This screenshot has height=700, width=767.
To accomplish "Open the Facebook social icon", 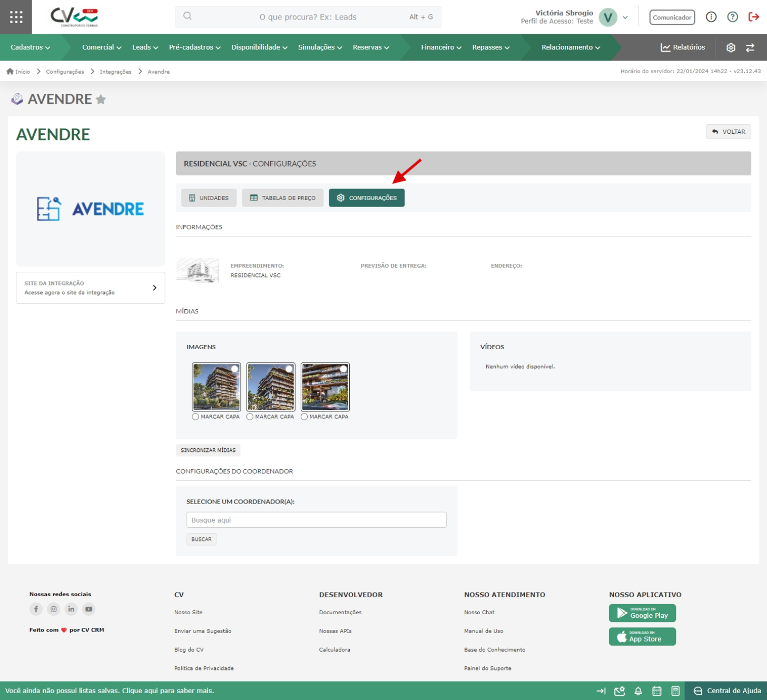I will click(x=36, y=609).
